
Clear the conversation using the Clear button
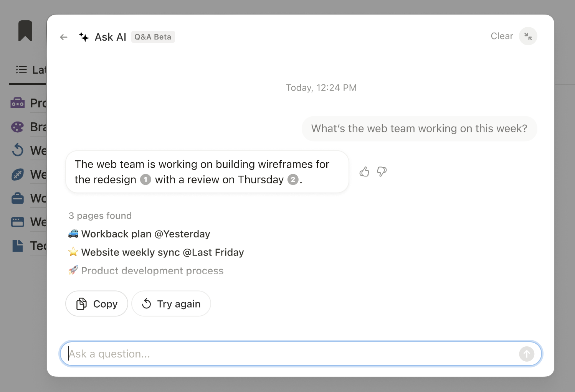pyautogui.click(x=502, y=36)
